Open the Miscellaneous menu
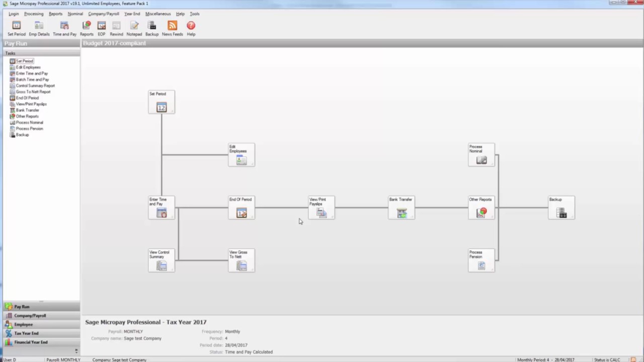This screenshot has width=644, height=362. click(158, 14)
